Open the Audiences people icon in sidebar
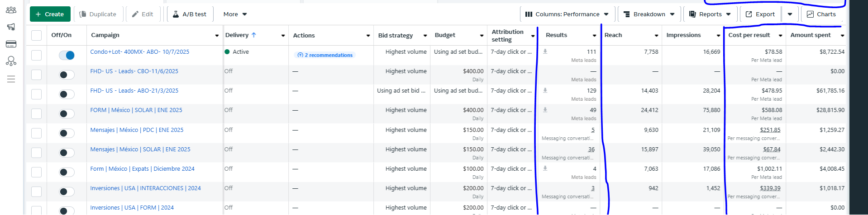868x215 pixels. [11, 10]
